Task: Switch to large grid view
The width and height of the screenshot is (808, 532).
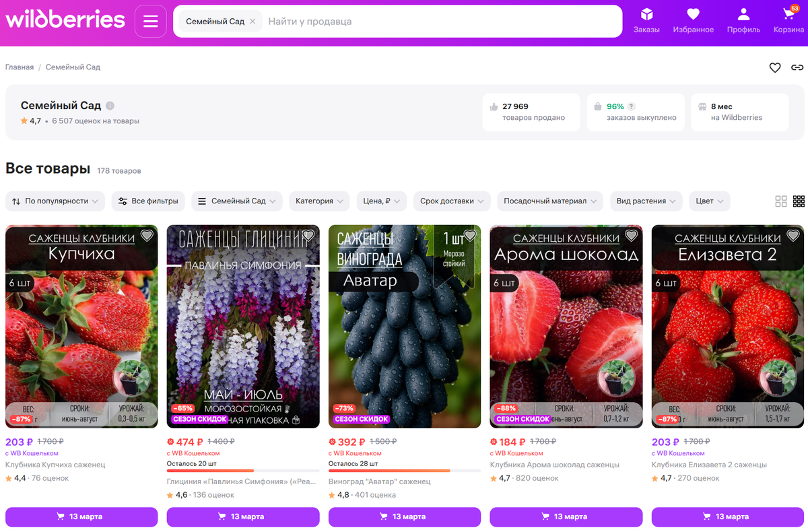Action: (x=781, y=201)
